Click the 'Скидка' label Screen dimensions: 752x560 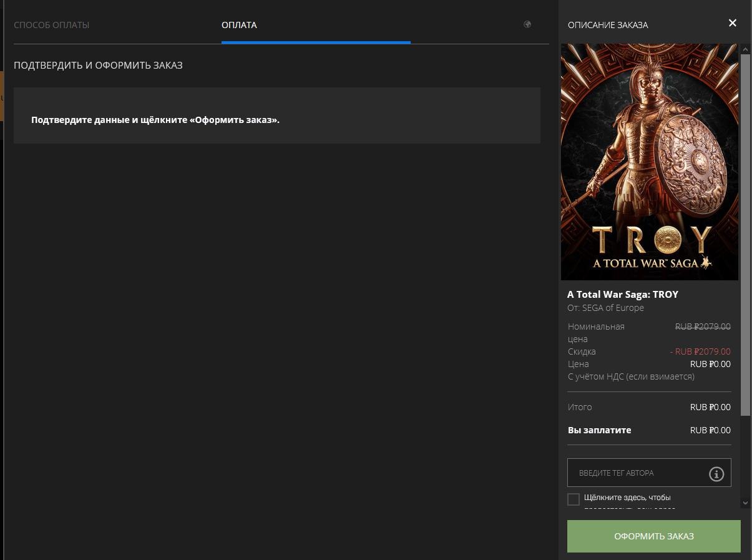[582, 351]
